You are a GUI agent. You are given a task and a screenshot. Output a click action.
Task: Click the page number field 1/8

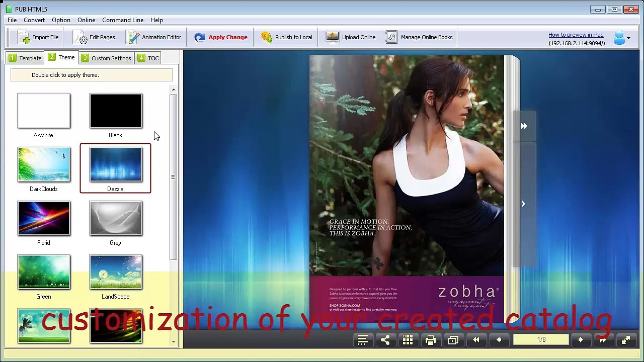coord(541,340)
